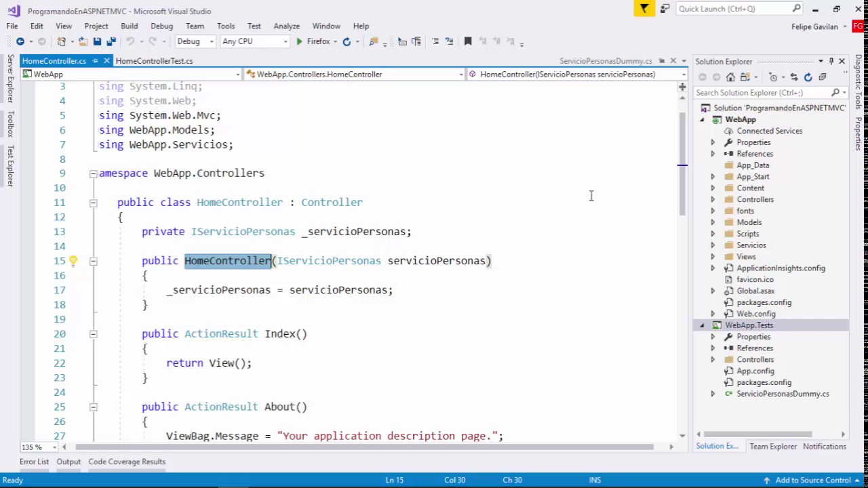Save the current file with the Save icon

coord(97,41)
